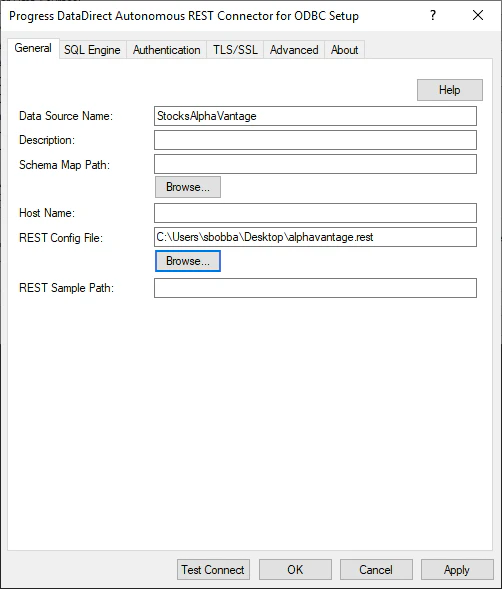Viewport: 502px width, 589px height.
Task: Click the 'REST Config File:' label
Action: point(61,238)
